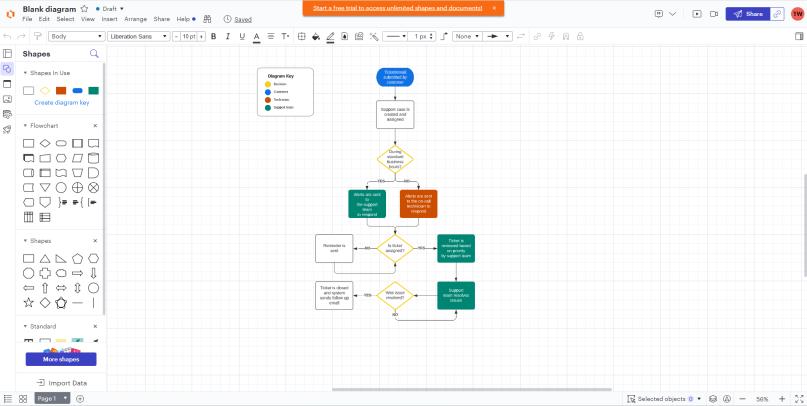Open the TW user avatar menu
The image size is (807, 406).
tap(797, 14)
